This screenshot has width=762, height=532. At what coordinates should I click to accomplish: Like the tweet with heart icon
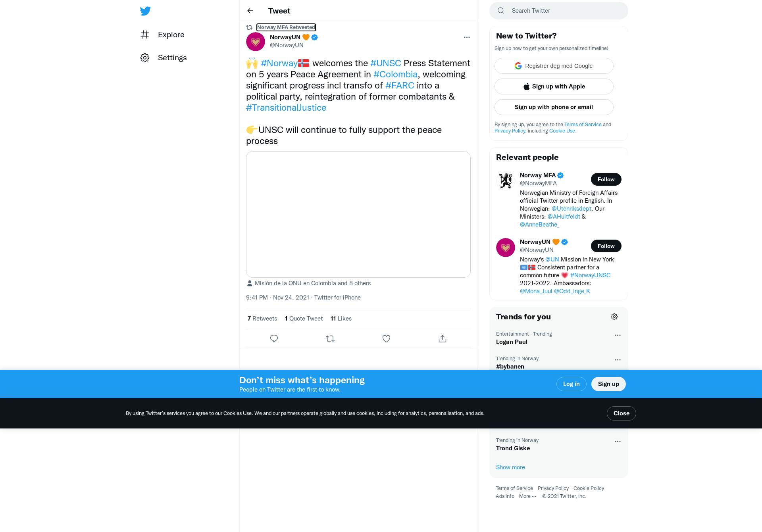(x=386, y=338)
